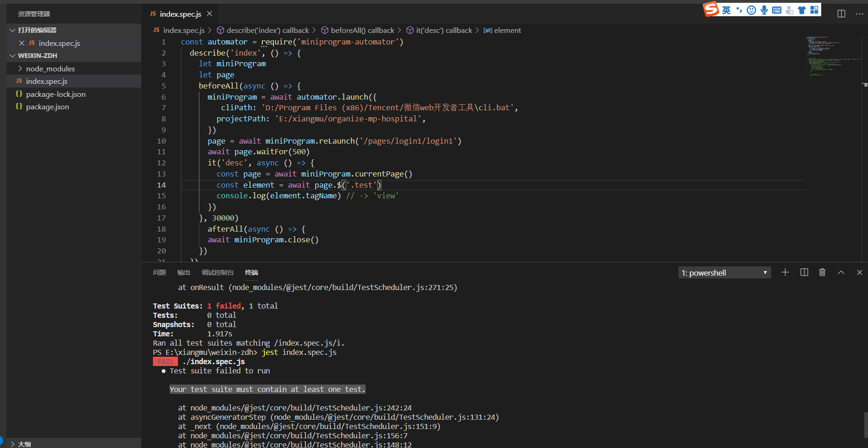Close index.spec.js in the open editors list
Viewport: 868px width, 448px height.
click(22, 43)
